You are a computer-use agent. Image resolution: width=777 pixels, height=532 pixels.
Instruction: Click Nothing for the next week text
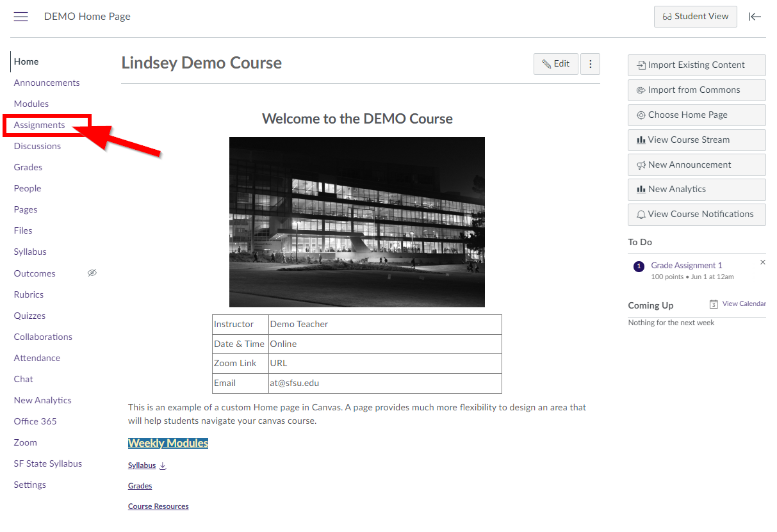click(x=671, y=323)
